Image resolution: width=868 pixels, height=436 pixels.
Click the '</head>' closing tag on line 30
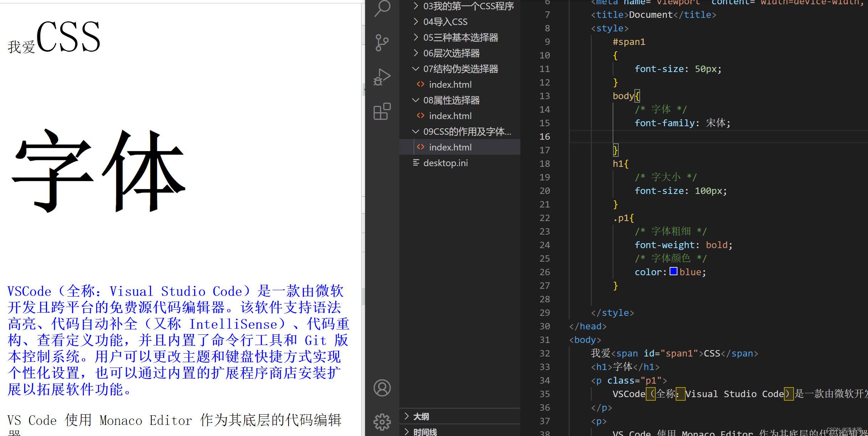(588, 326)
